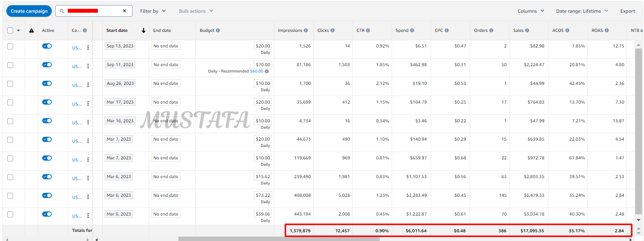Image resolution: width=644 pixels, height=241 pixels.
Task: Open the Bulk actions menu
Action: [x=196, y=11]
